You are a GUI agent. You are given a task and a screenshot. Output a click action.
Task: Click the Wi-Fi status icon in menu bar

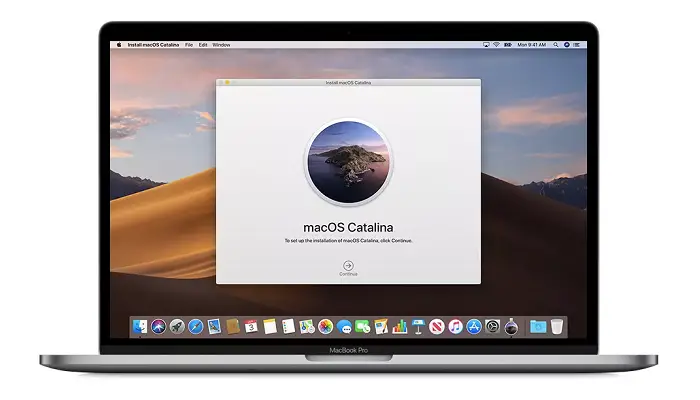coord(496,45)
